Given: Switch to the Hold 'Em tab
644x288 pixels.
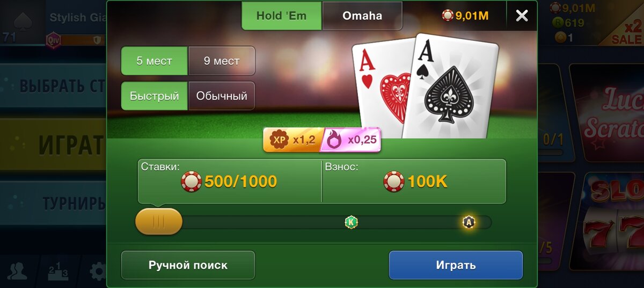Looking at the screenshot, I should (282, 16).
